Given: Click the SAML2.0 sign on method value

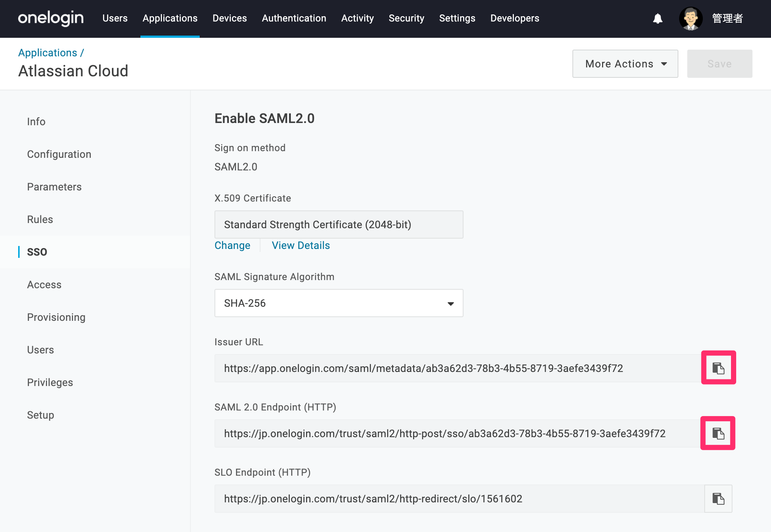Looking at the screenshot, I should coord(236,167).
